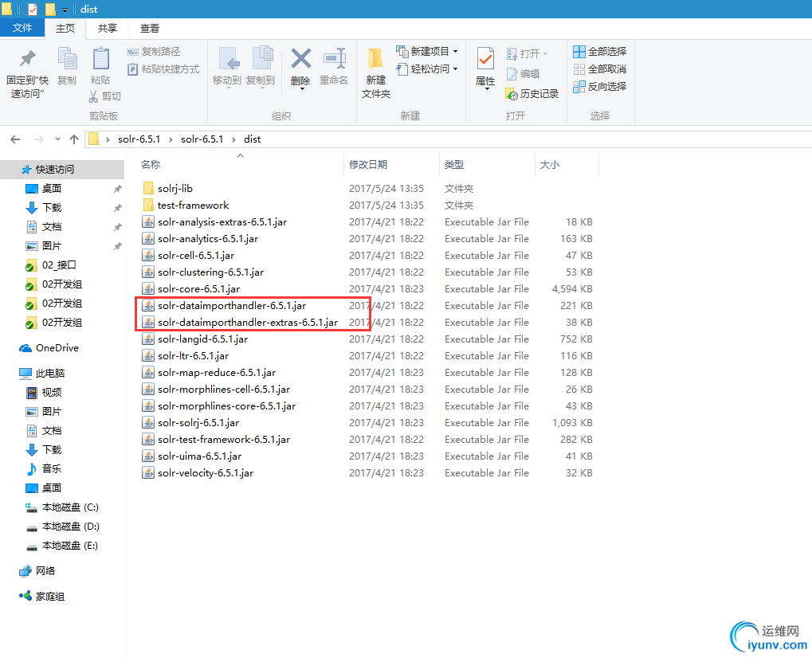Select the test-framework folder icon

pos(148,205)
